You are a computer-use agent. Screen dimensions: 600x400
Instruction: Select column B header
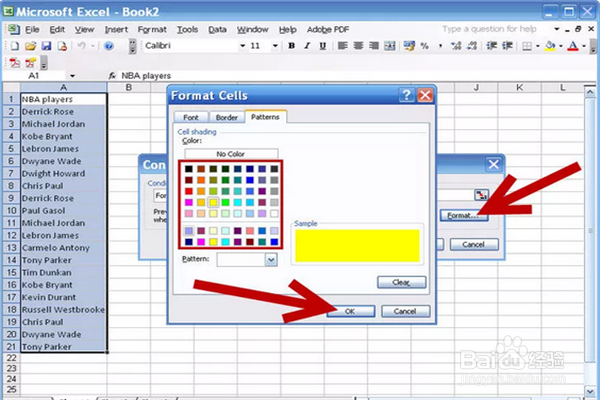129,87
